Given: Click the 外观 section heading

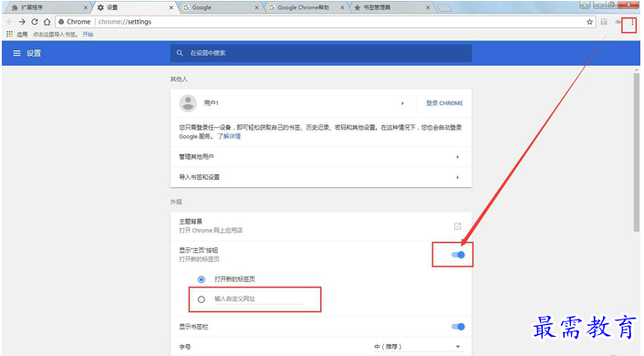Looking at the screenshot, I should coord(176,202).
